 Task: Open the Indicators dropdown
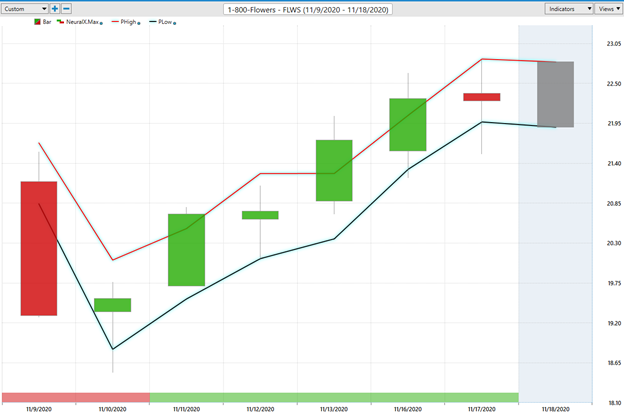569,9
